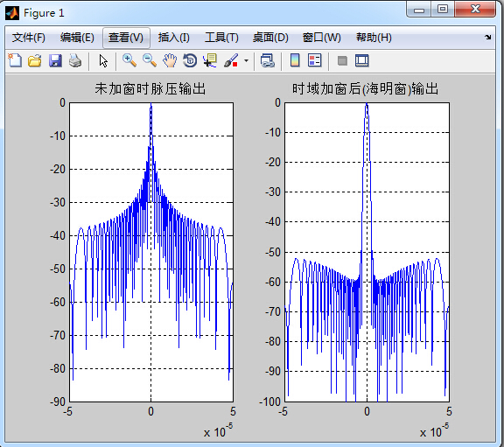Open file using the folder icon

click(x=35, y=60)
